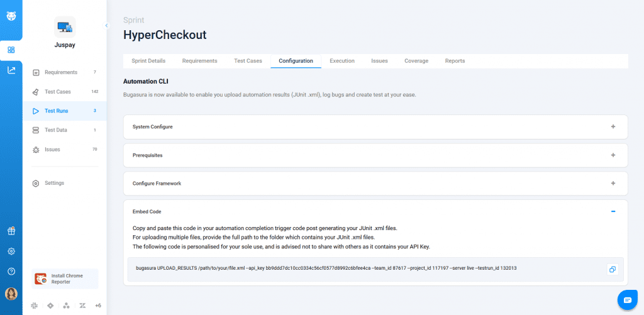Switch to the Execution tab
Viewport: 644px width, 315px height.
coord(342,61)
